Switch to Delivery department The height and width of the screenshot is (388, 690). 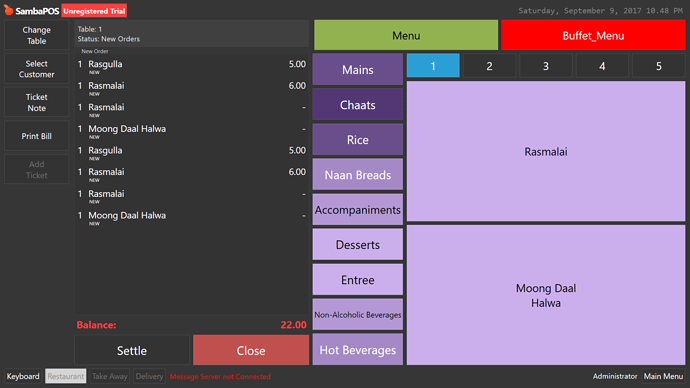click(149, 376)
